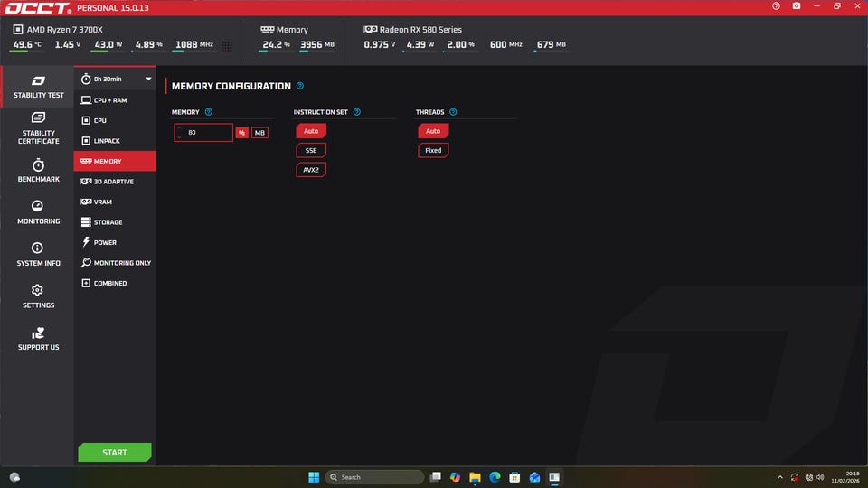Click the CPU temperature 49.6 °C reading
The image size is (868, 488).
click(27, 45)
